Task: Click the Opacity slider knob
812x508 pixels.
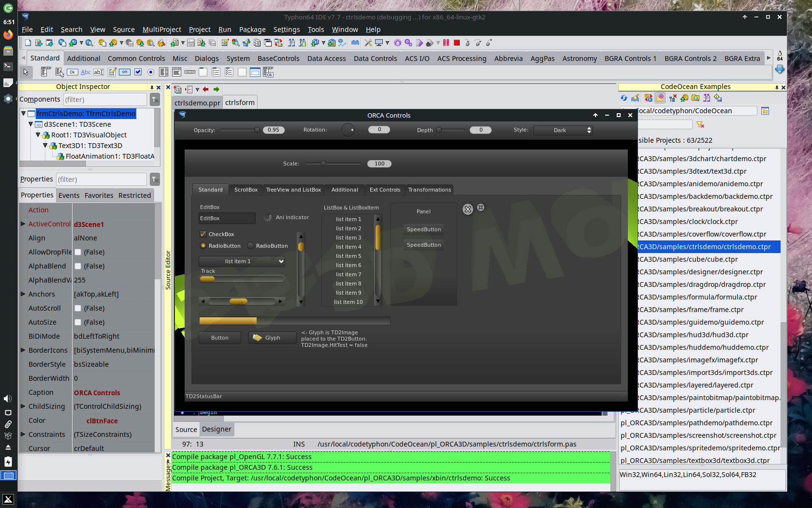Action: pyautogui.click(x=257, y=130)
